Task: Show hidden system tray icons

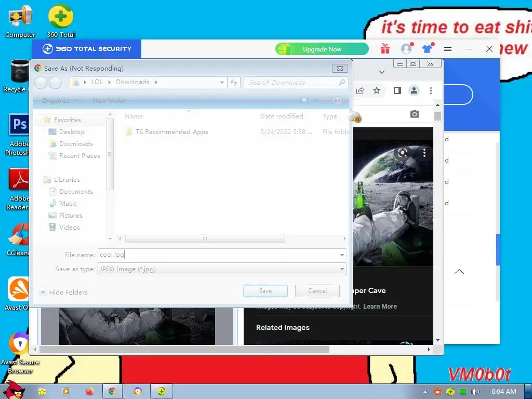Action: pyautogui.click(x=425, y=392)
